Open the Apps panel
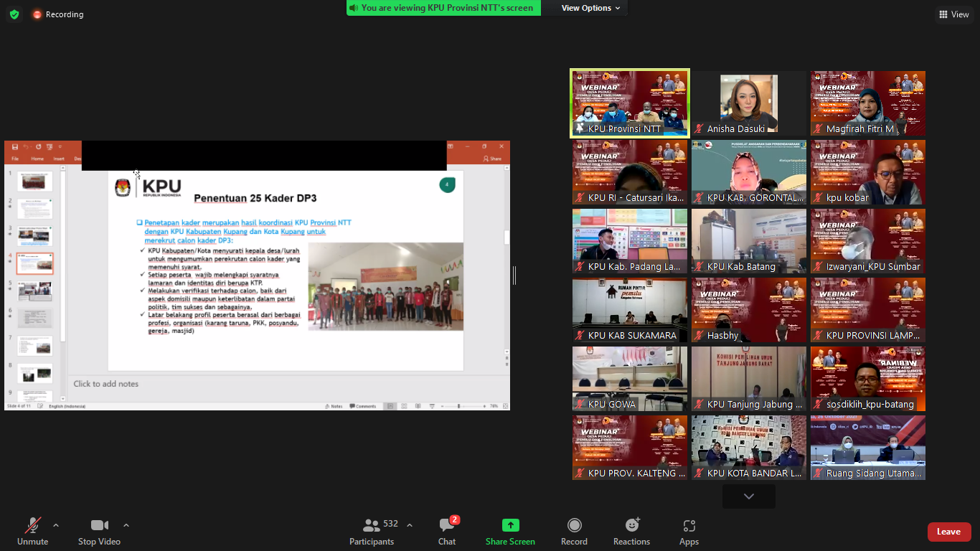980x551 pixels. point(689,531)
